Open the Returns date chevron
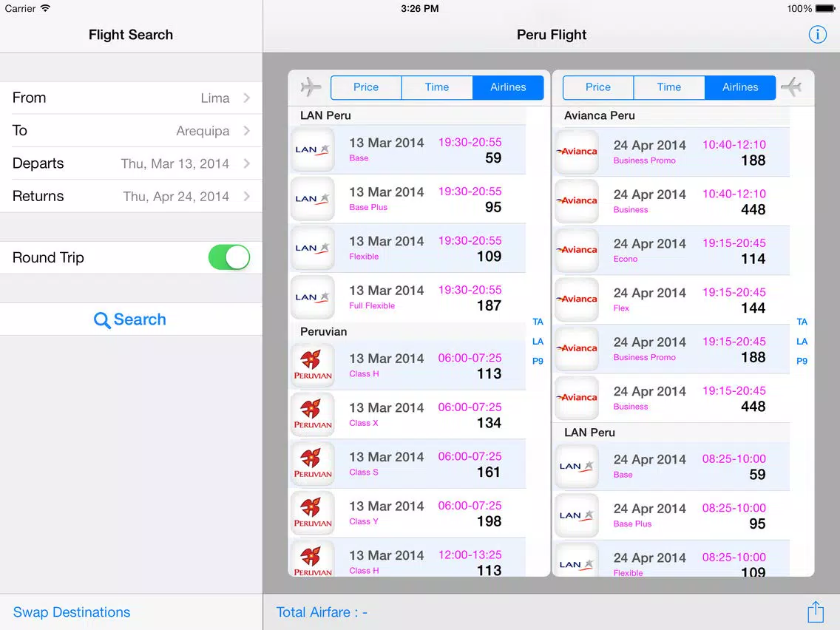This screenshot has height=630, width=840. coord(246,196)
